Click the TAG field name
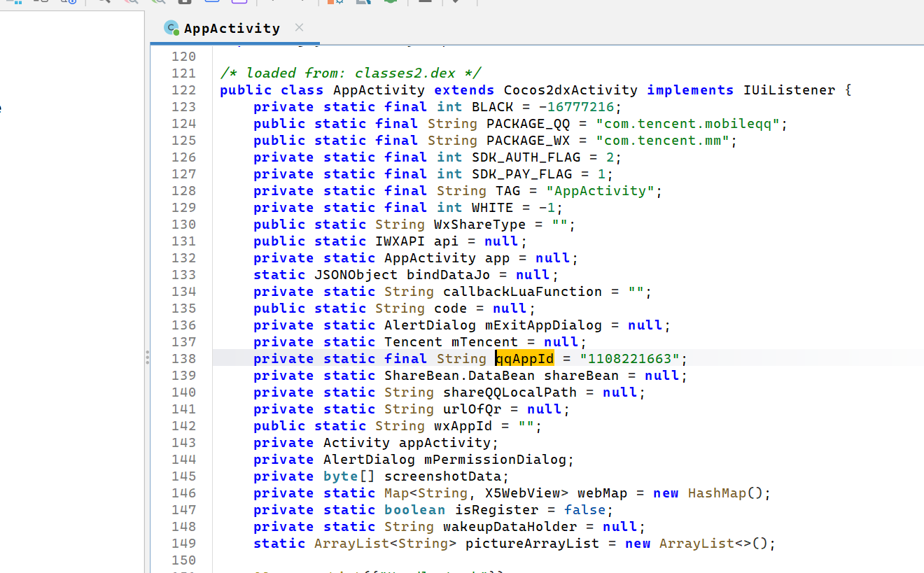The image size is (924, 573). pos(509,191)
